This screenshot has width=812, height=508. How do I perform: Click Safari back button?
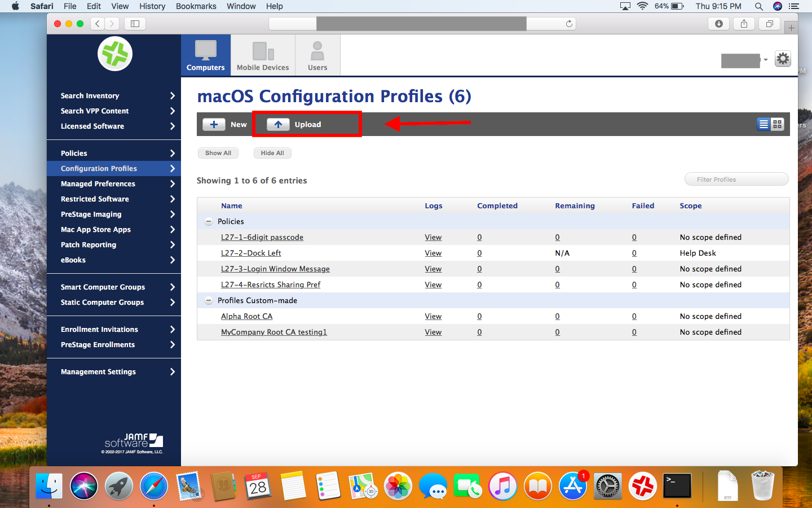(x=98, y=24)
